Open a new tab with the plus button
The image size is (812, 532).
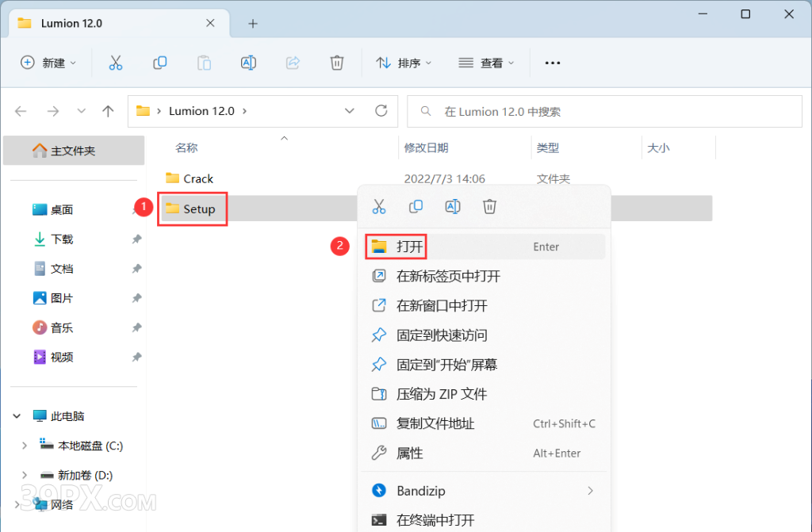[252, 23]
